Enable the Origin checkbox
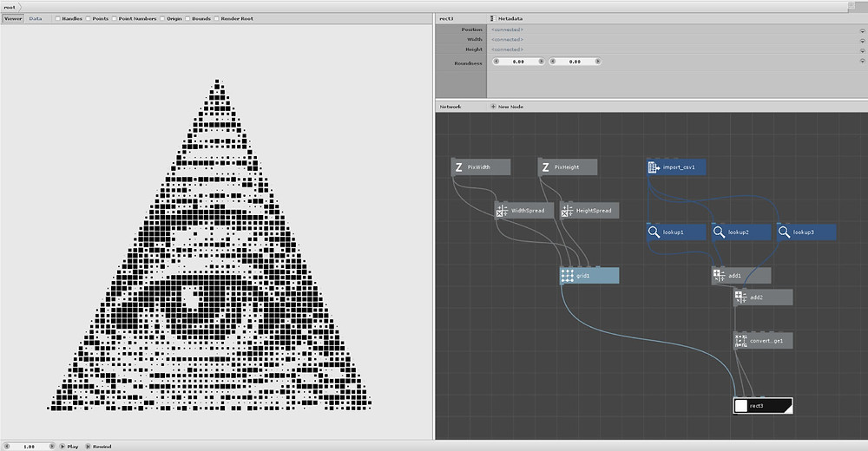The image size is (868, 451). tap(162, 18)
